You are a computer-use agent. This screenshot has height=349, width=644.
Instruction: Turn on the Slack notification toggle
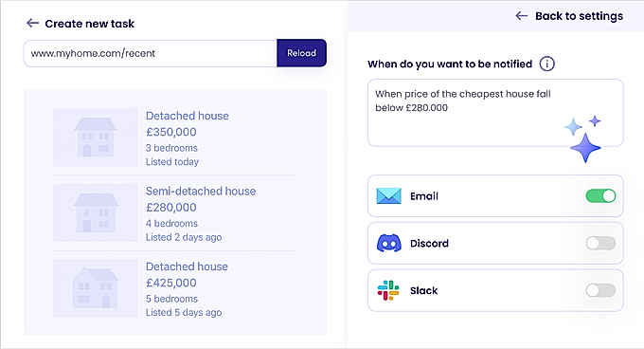click(x=600, y=290)
